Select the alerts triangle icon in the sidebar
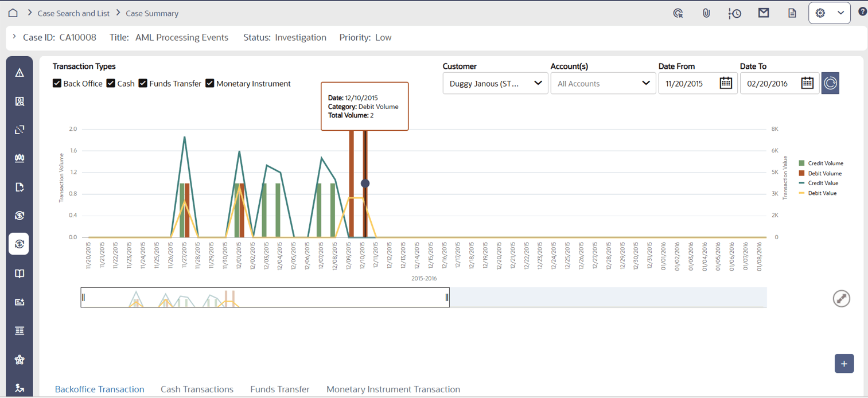868x398 pixels. tap(19, 72)
